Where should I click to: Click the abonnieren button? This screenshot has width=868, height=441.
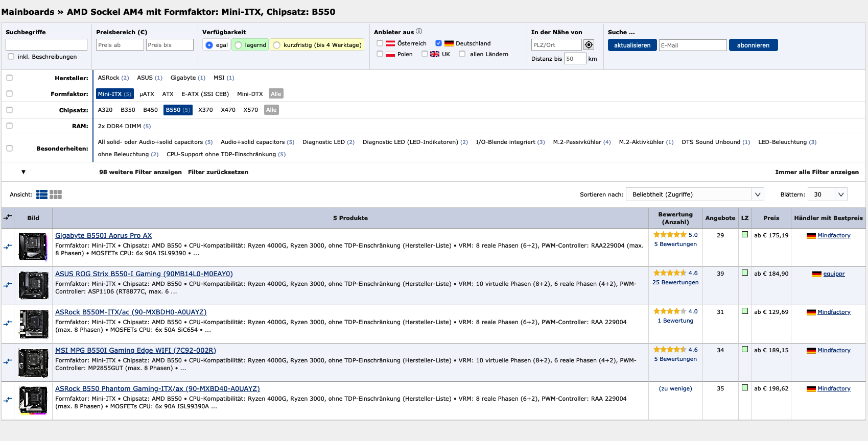coord(753,45)
